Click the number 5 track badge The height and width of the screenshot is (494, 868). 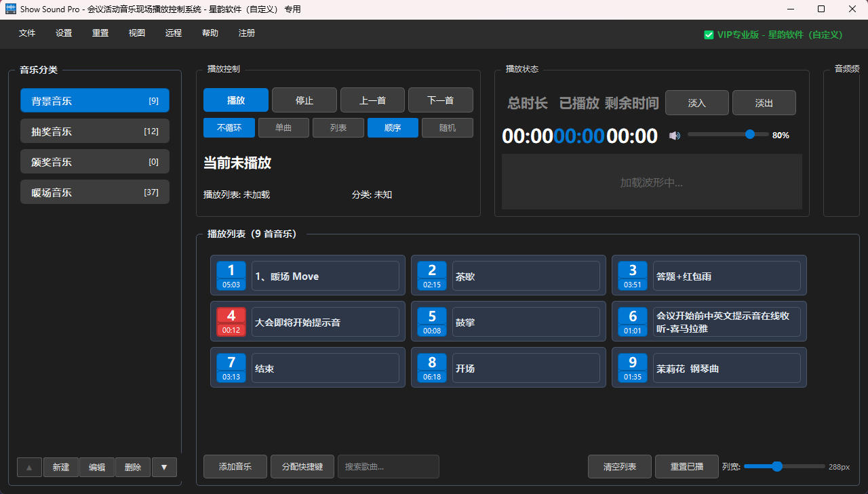(432, 321)
